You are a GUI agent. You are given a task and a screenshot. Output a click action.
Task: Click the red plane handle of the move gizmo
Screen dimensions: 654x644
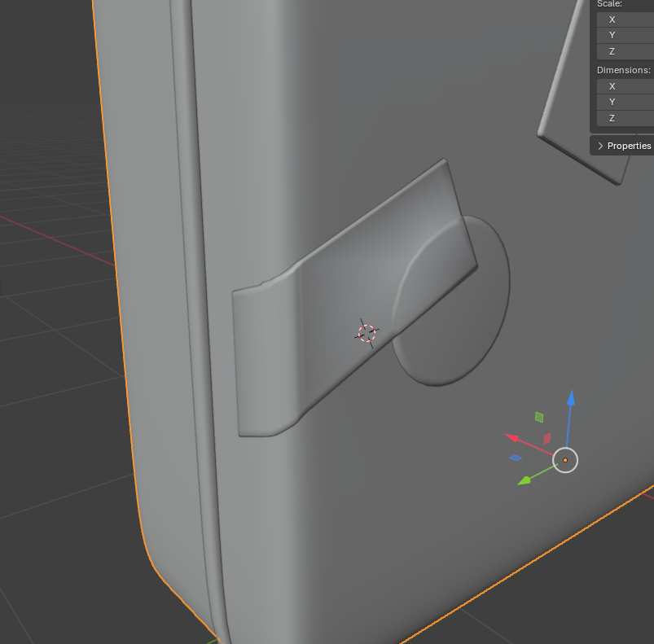point(547,439)
